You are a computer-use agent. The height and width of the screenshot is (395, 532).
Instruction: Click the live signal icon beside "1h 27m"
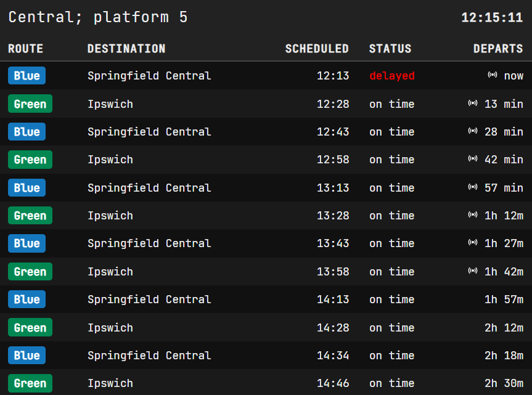tap(473, 243)
